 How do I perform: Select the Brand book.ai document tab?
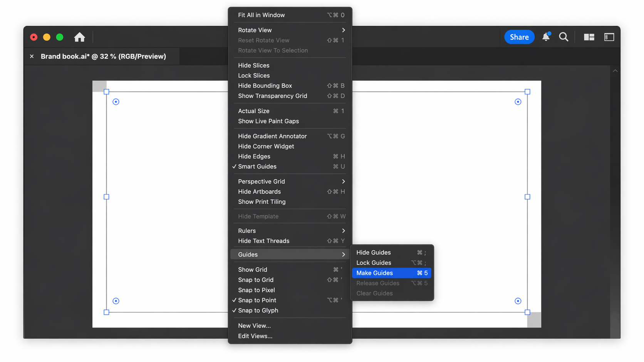click(103, 56)
